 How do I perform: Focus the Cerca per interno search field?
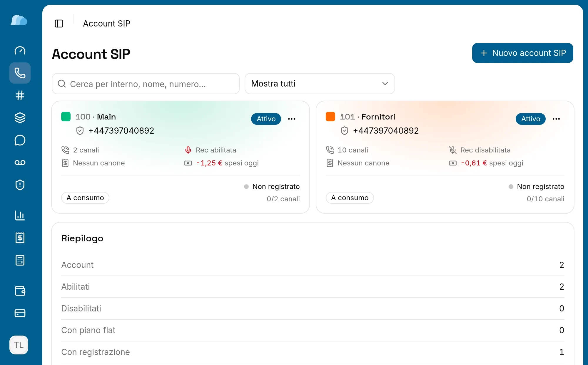coord(146,84)
